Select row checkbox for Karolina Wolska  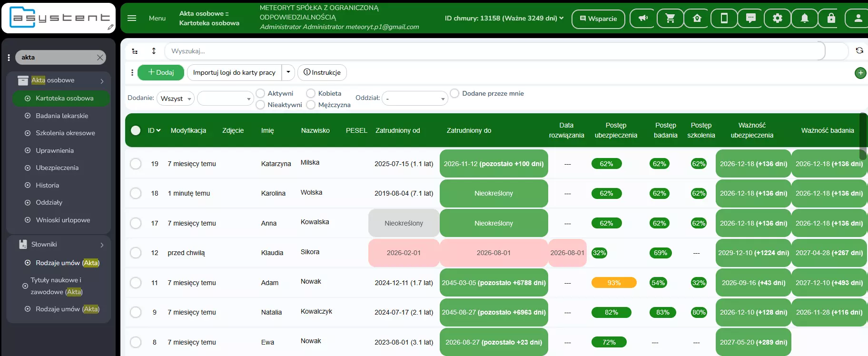(x=136, y=193)
